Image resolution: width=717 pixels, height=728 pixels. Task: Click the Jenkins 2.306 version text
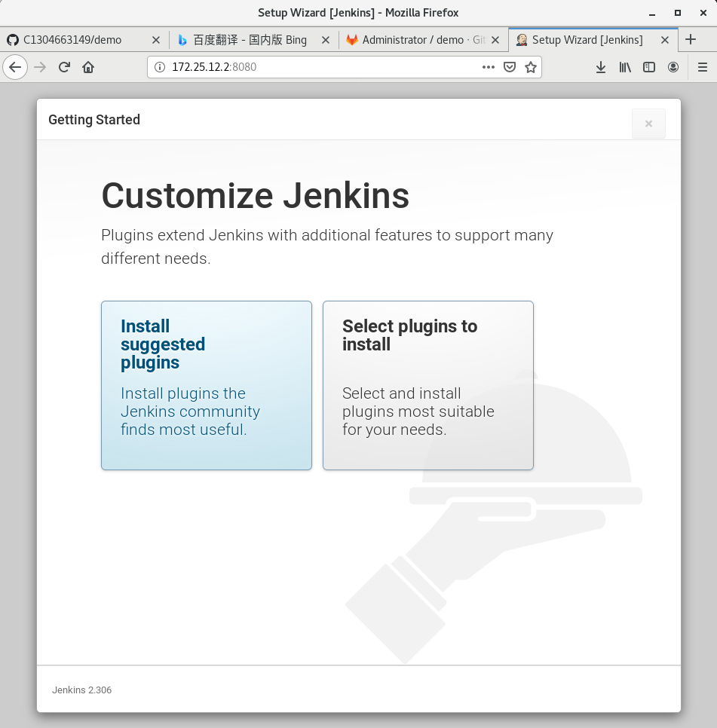click(x=81, y=690)
